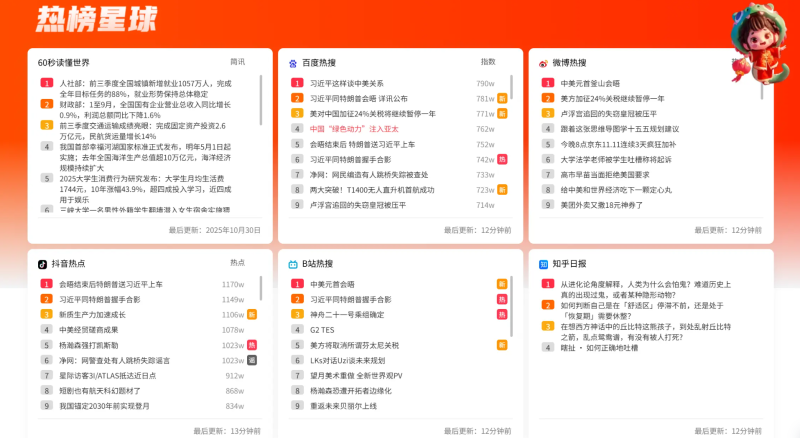Click the 60秒读懂世界 list scrollbar
This screenshot has height=438, width=800.
pos(261,100)
